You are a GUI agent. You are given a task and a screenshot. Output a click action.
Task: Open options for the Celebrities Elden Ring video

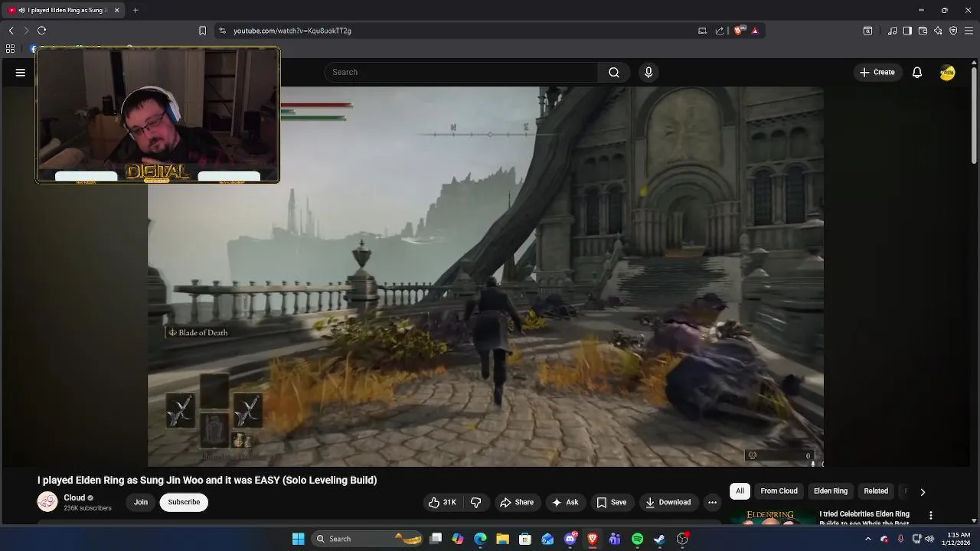pos(931,516)
